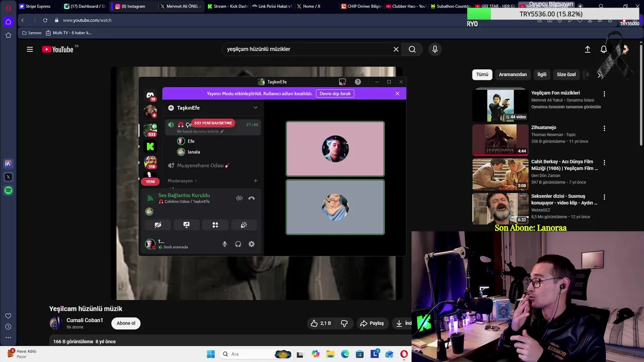
Task: Open X Twitter in Opera sidebar
Action: (8, 177)
